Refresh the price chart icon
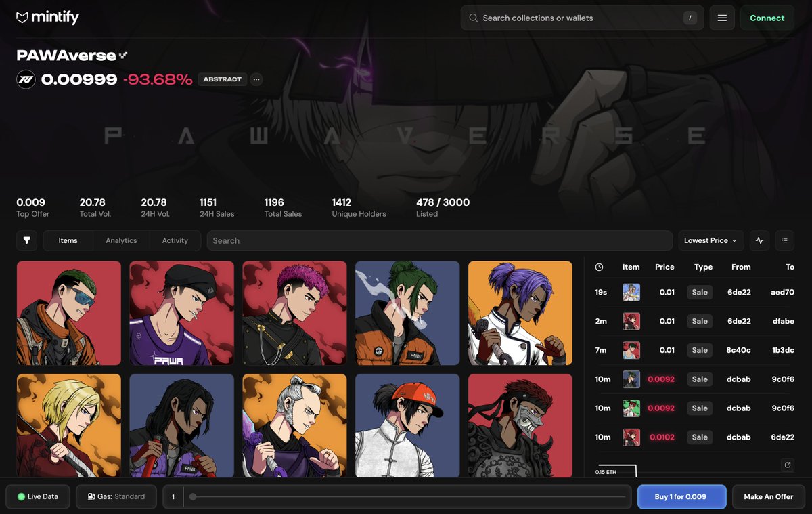Image resolution: width=812 pixels, height=514 pixels. (x=787, y=465)
